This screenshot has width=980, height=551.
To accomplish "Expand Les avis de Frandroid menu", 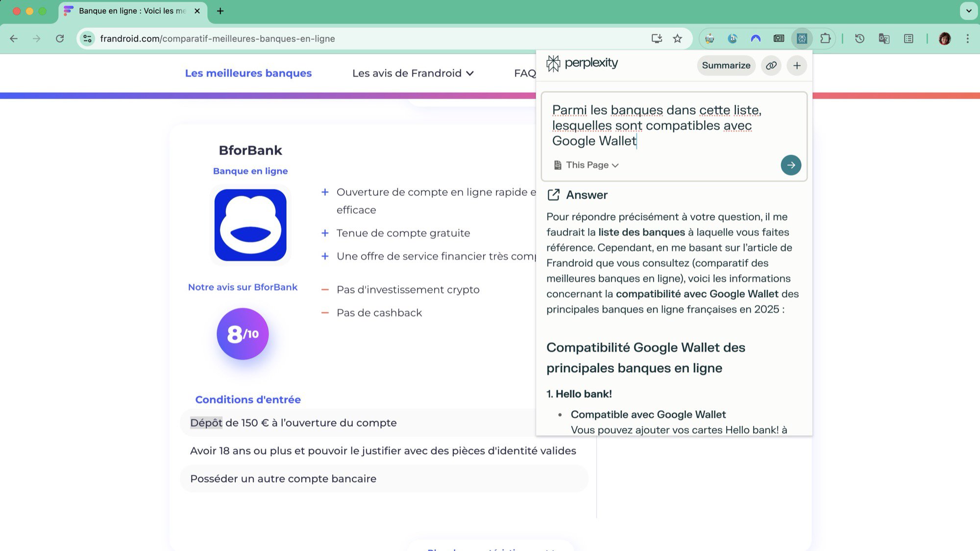I will click(x=413, y=73).
